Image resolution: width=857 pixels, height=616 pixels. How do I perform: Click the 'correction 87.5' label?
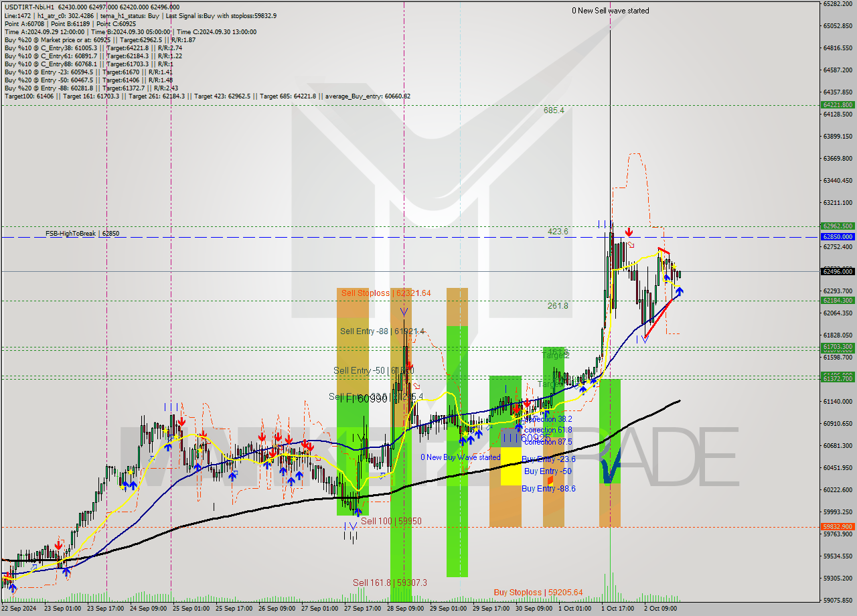point(548,441)
